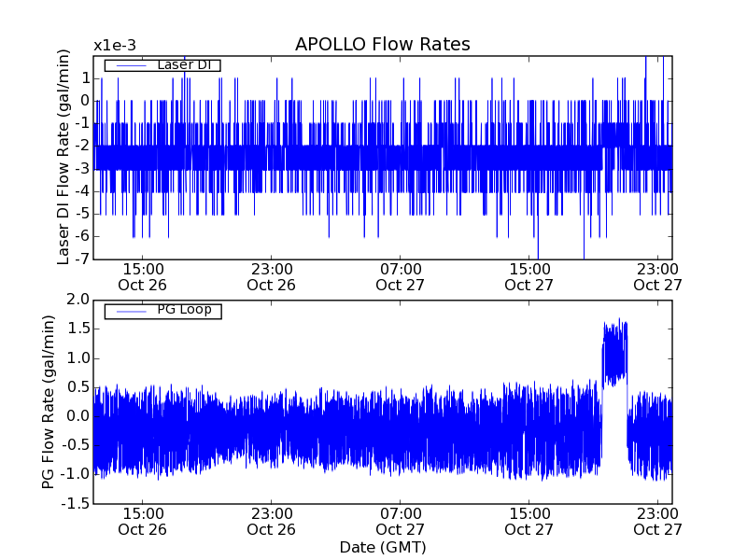
Task: Select 15:00 Oct 26 tick under top plot
Action: pos(142,276)
